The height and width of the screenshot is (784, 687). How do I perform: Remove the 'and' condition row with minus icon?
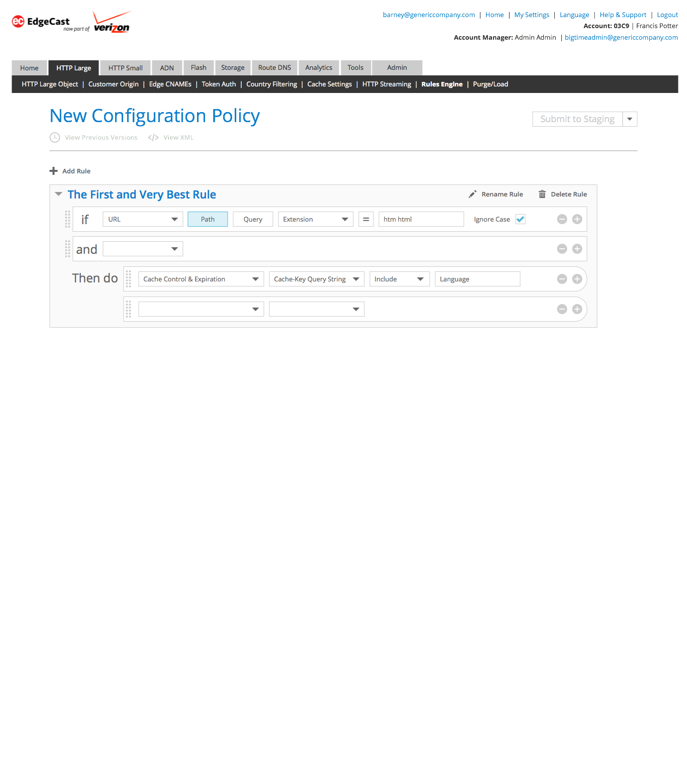[x=562, y=249]
